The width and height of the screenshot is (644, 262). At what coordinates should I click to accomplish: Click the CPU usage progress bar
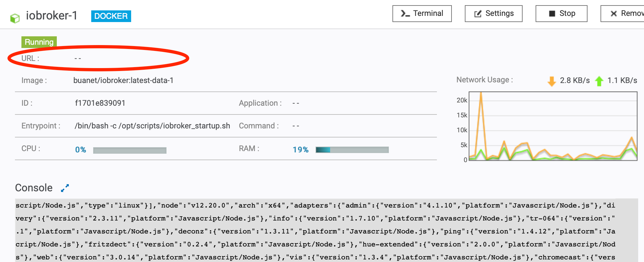(x=130, y=150)
